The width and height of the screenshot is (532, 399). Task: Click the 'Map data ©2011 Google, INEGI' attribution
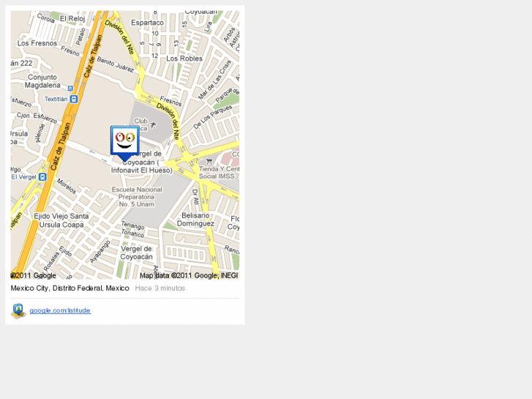coord(189,275)
